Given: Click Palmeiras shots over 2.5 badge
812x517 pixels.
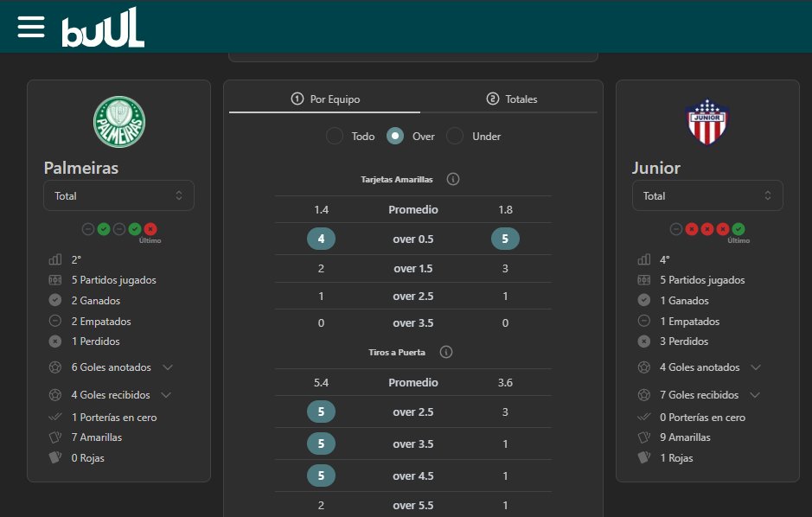Looking at the screenshot, I should tap(321, 412).
